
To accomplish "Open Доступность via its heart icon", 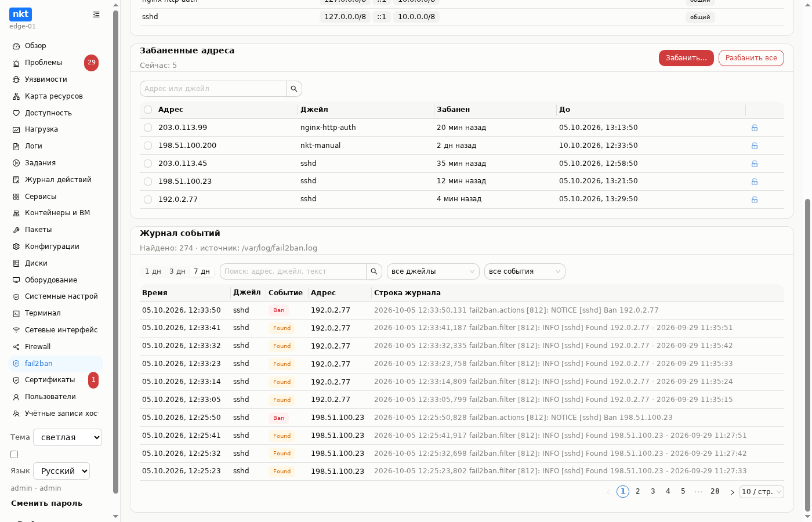I will pos(16,113).
